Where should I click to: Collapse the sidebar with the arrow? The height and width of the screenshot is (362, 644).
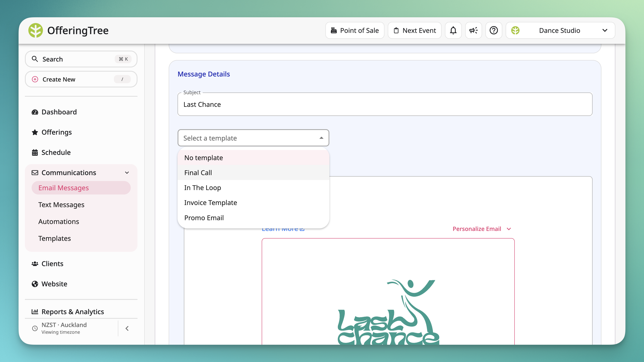click(x=127, y=328)
